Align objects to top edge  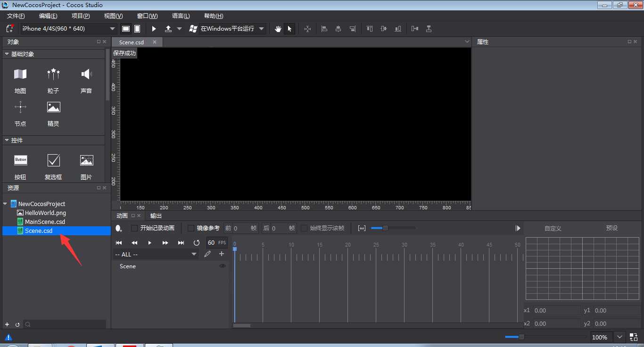pos(370,29)
